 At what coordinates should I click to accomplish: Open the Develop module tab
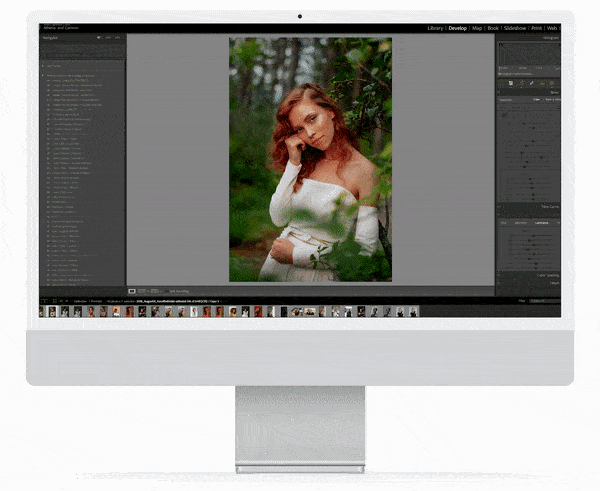(x=458, y=28)
